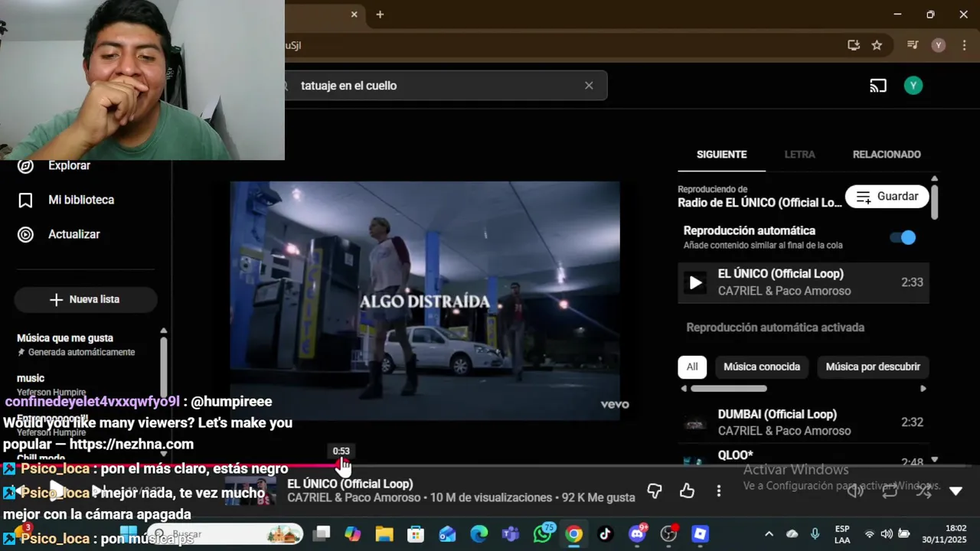The height and width of the screenshot is (551, 980).
Task: Collapse the player page with down arrow
Action: [x=955, y=491]
